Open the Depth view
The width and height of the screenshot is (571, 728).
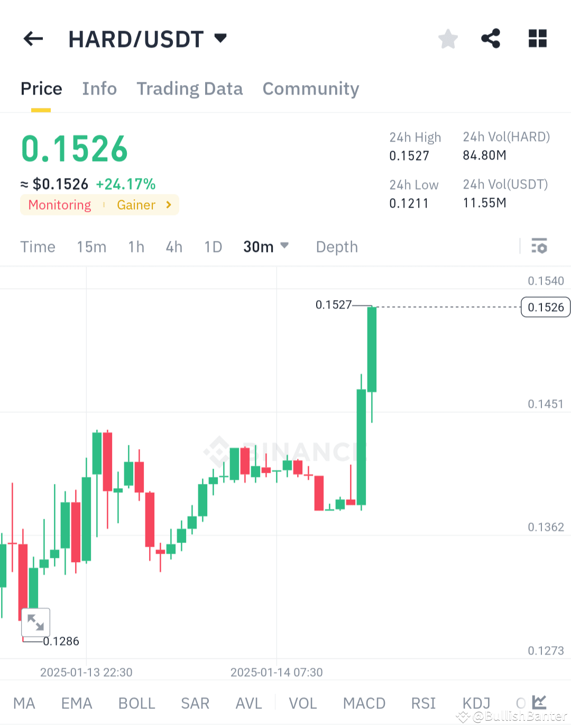(x=337, y=246)
